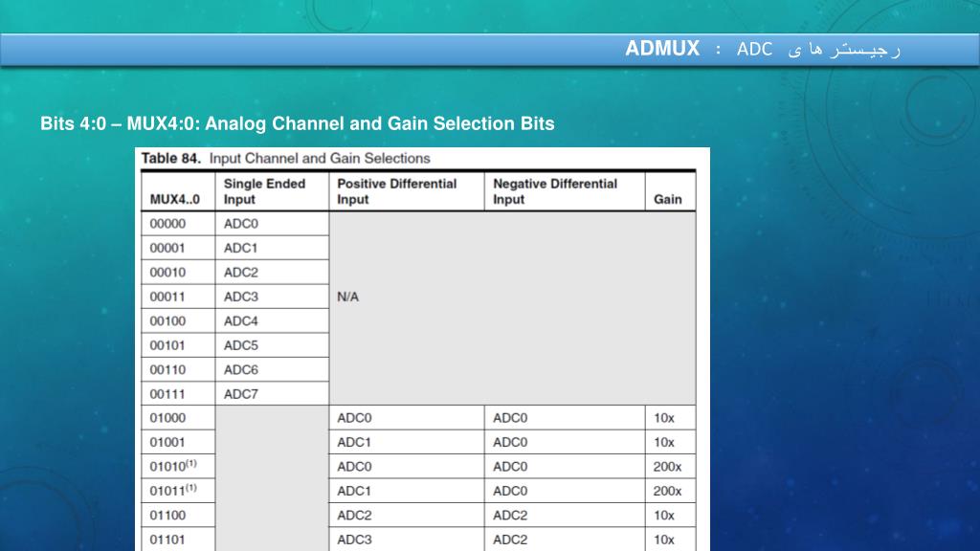Screen dimensions: 980x551
Task: Click the ADMUX title in the header bar
Action: [662, 48]
